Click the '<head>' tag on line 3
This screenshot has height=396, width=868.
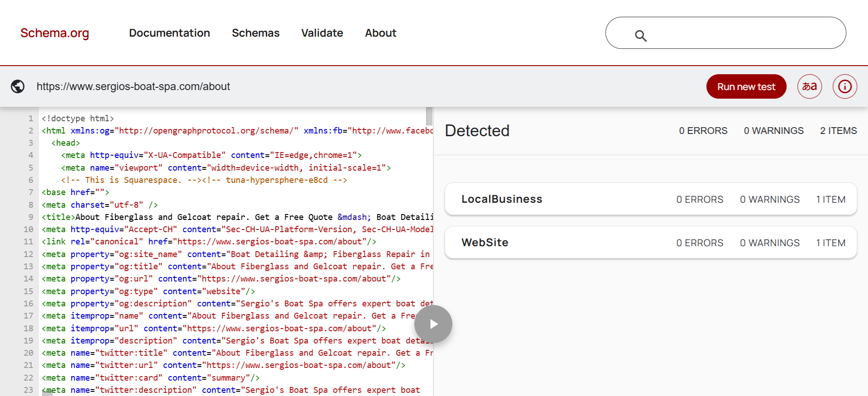pyautogui.click(x=66, y=143)
